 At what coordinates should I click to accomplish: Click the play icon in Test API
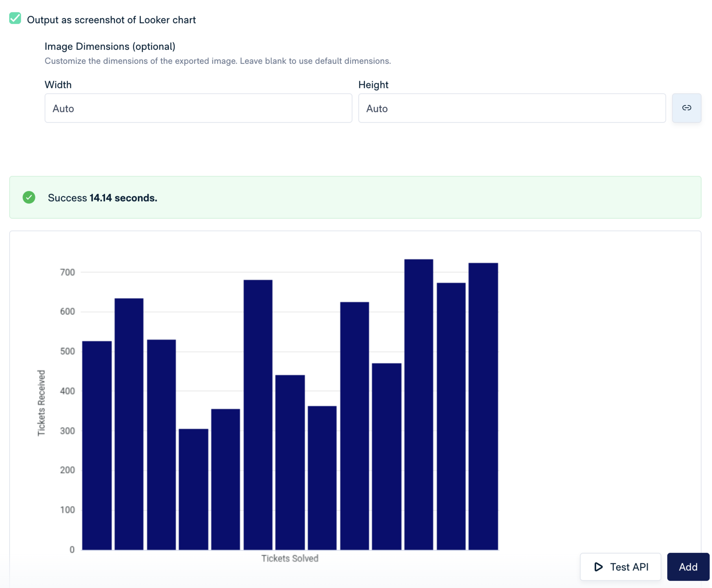pos(598,567)
